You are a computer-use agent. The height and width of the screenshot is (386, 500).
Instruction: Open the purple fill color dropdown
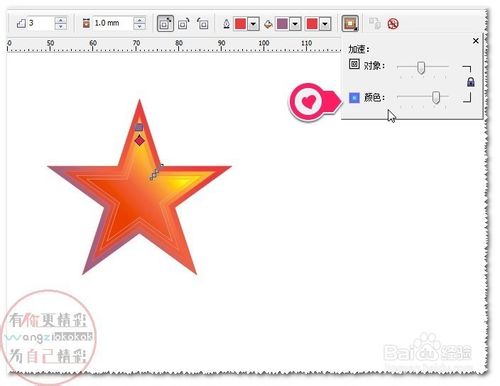pos(295,24)
